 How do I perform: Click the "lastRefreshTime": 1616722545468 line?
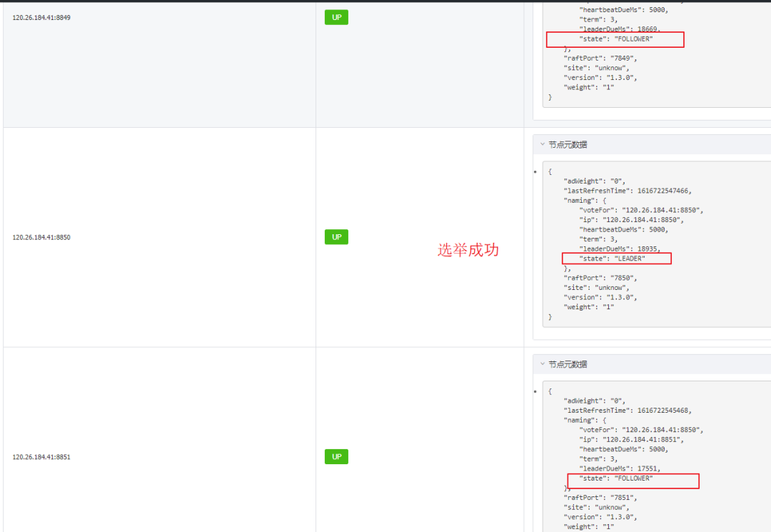point(628,411)
